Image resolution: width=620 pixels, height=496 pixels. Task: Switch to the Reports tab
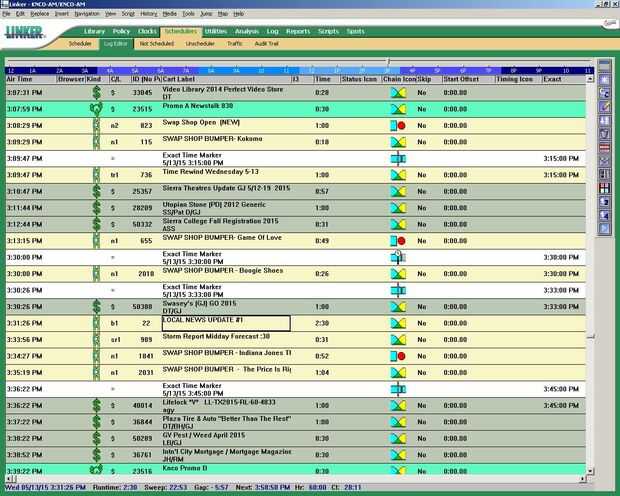point(298,31)
